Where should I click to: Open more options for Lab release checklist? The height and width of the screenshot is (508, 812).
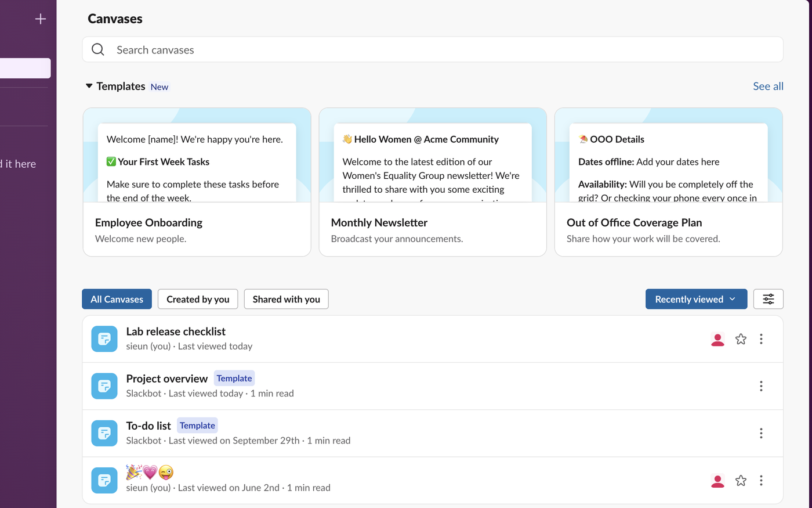pos(761,339)
